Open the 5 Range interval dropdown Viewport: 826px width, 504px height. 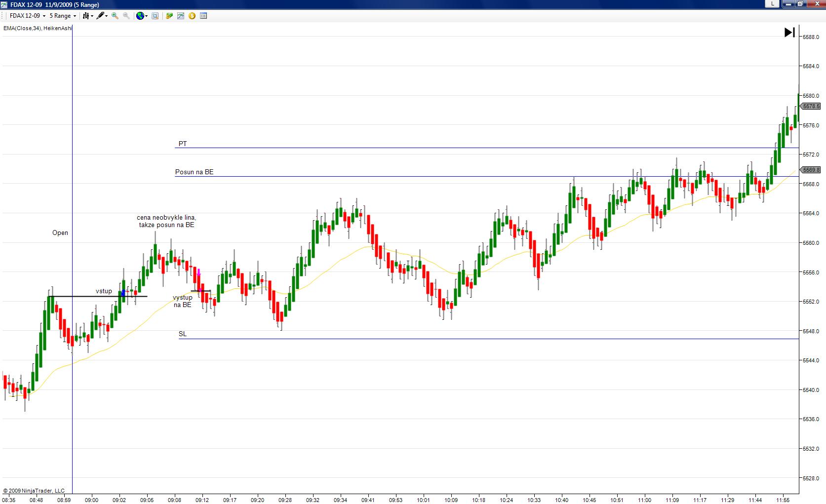click(x=63, y=16)
